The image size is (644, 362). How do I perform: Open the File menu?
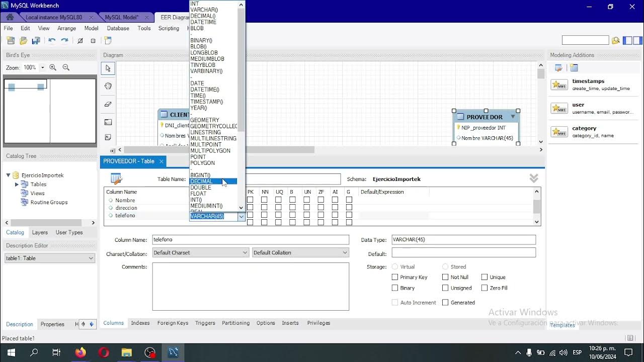(x=9, y=28)
